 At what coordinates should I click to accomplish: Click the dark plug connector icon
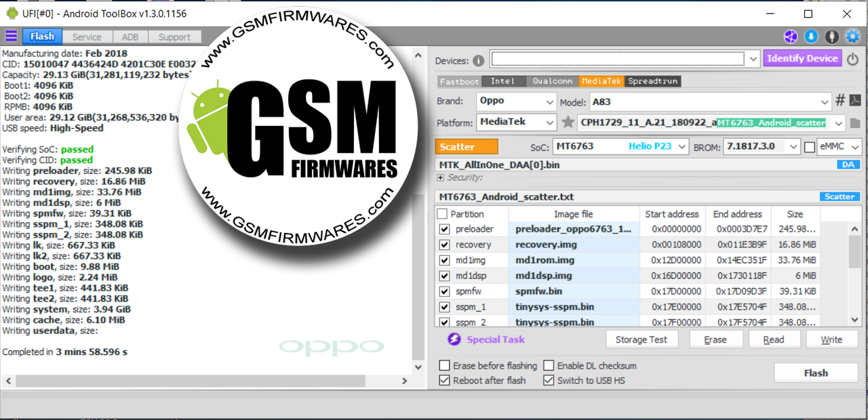pos(832,37)
